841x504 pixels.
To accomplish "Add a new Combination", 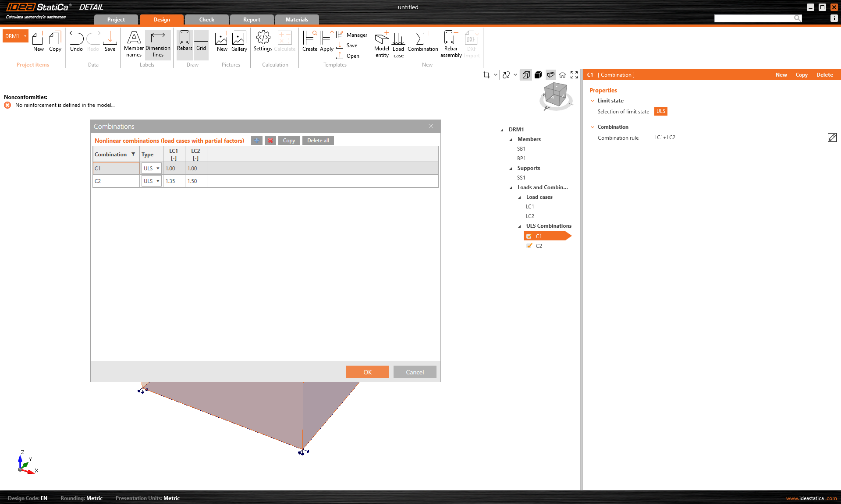I will pos(423,41).
